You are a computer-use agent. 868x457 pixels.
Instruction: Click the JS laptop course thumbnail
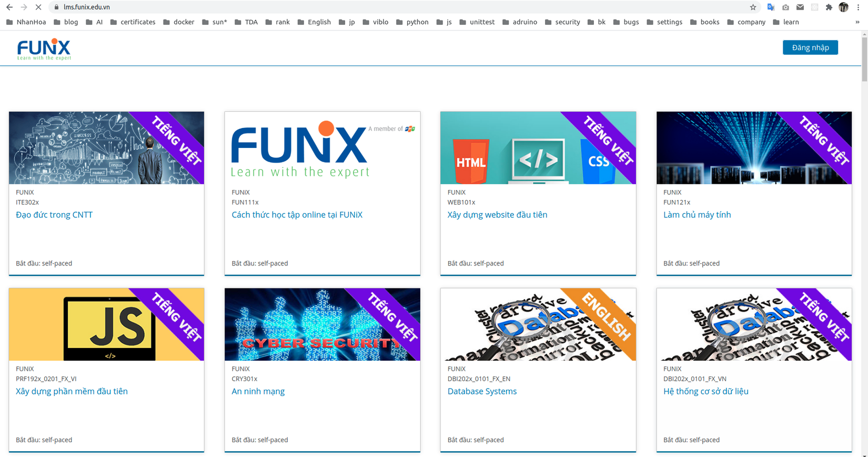point(106,324)
